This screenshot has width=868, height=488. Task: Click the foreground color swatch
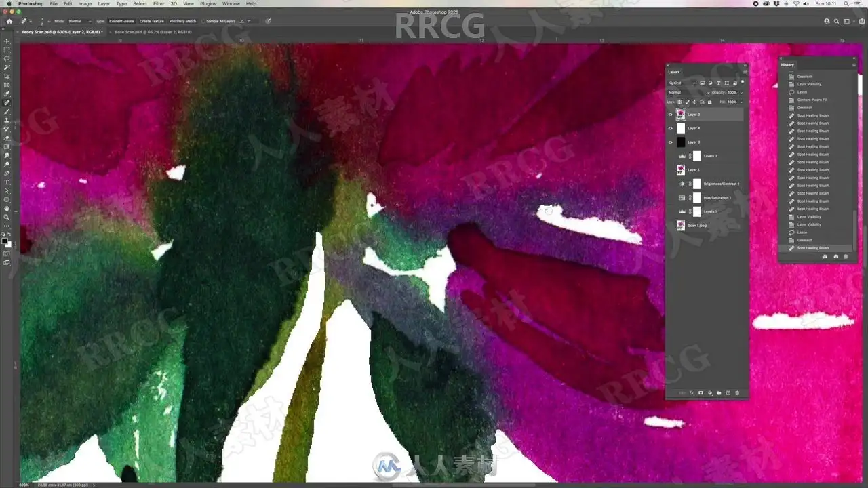point(5,241)
